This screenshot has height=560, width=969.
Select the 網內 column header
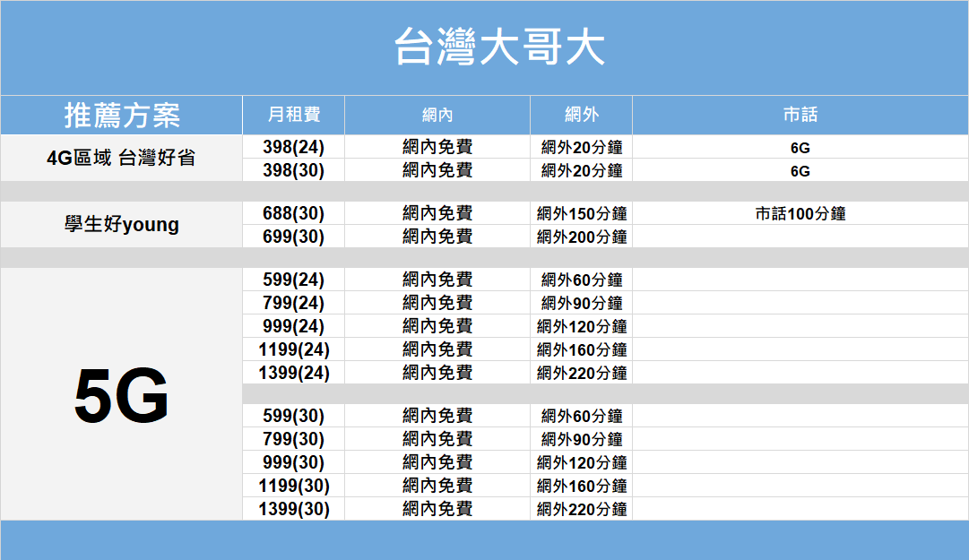(x=437, y=116)
